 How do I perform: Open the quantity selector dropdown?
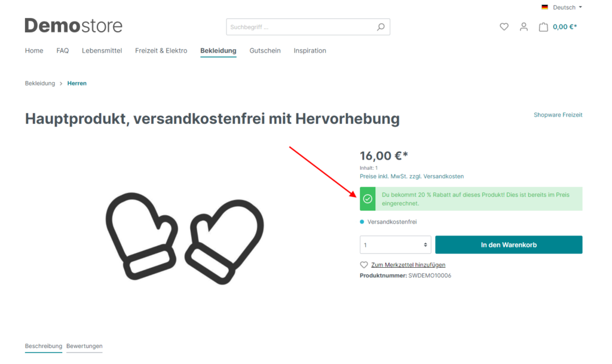[395, 244]
